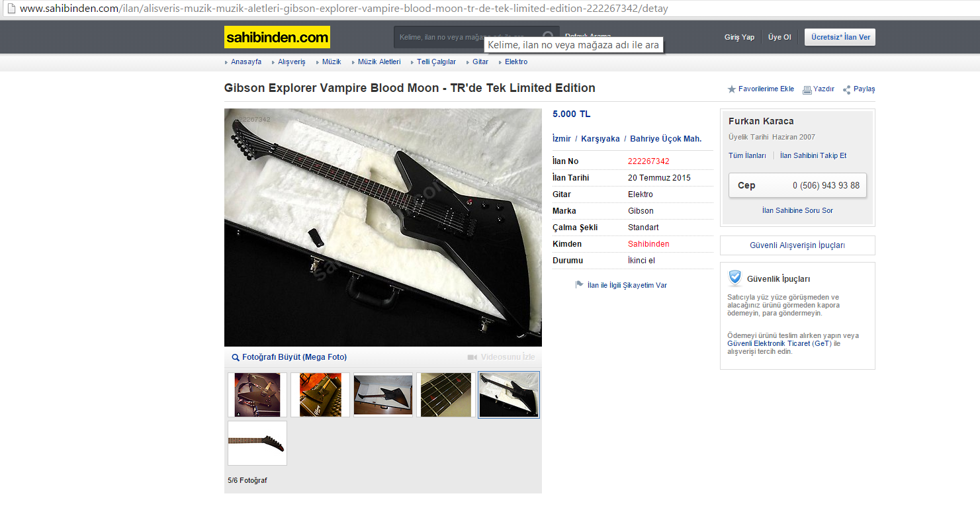Click the video camera icon Videosunu İzle
The width and height of the screenshot is (980, 508).
tap(472, 357)
